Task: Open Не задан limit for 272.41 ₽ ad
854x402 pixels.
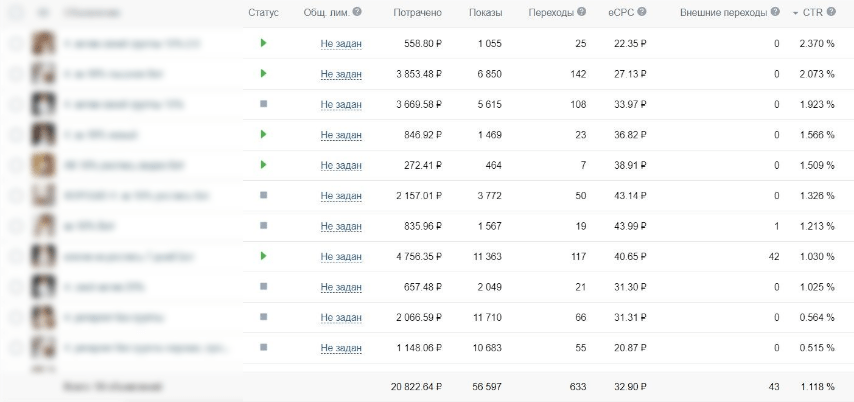Action: coord(341,165)
